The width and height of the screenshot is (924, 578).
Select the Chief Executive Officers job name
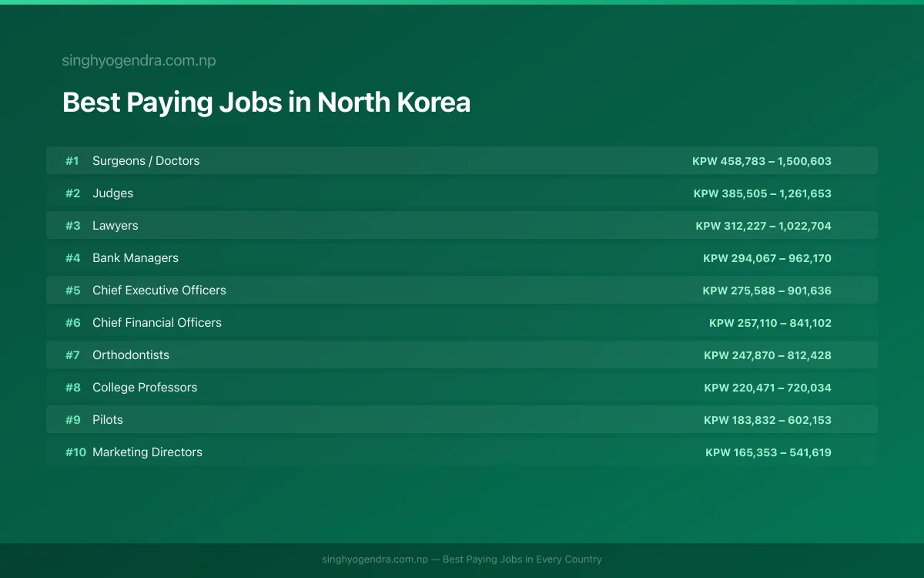tap(159, 291)
